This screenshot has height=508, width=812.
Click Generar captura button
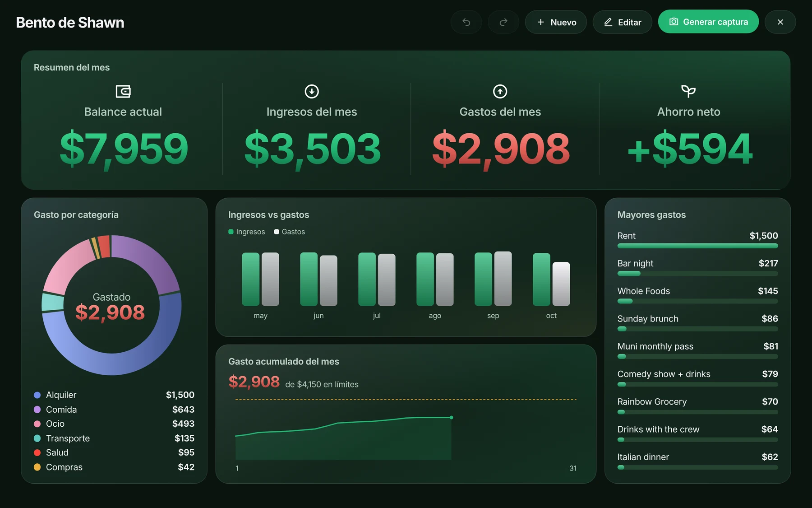coord(708,22)
